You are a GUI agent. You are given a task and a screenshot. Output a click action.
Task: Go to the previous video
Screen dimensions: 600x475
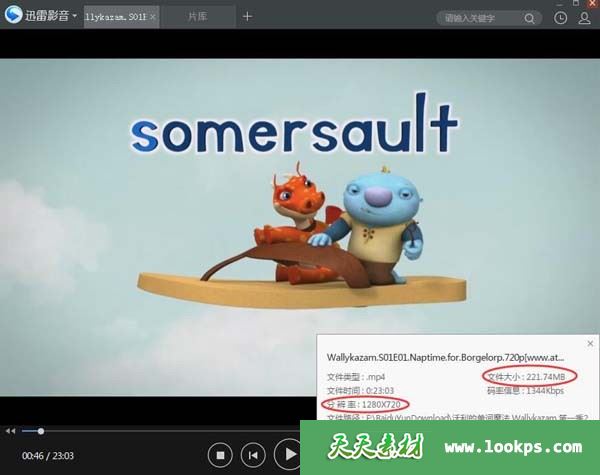click(254, 455)
